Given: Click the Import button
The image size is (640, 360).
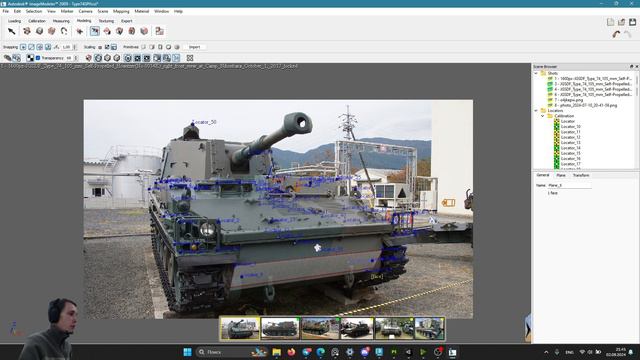Looking at the screenshot, I should pyautogui.click(x=194, y=47).
